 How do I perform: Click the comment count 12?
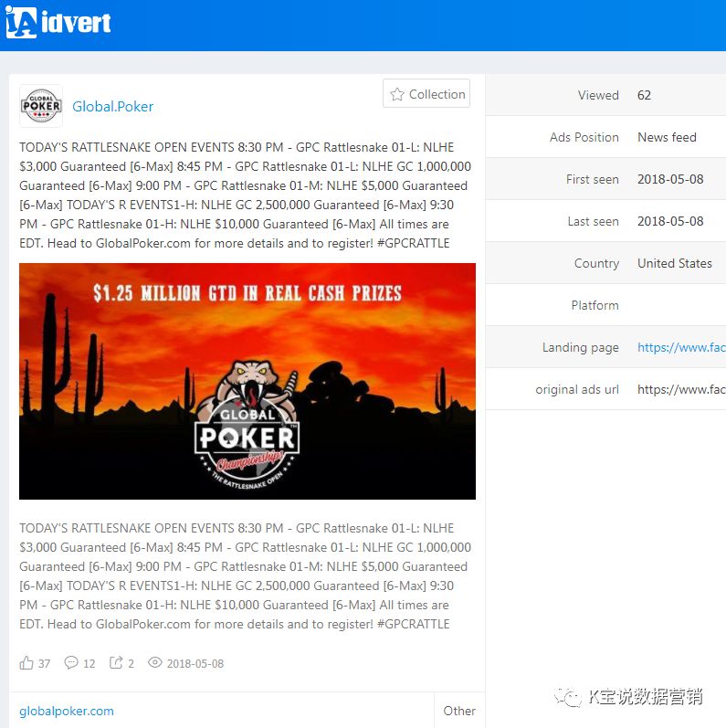tap(89, 663)
